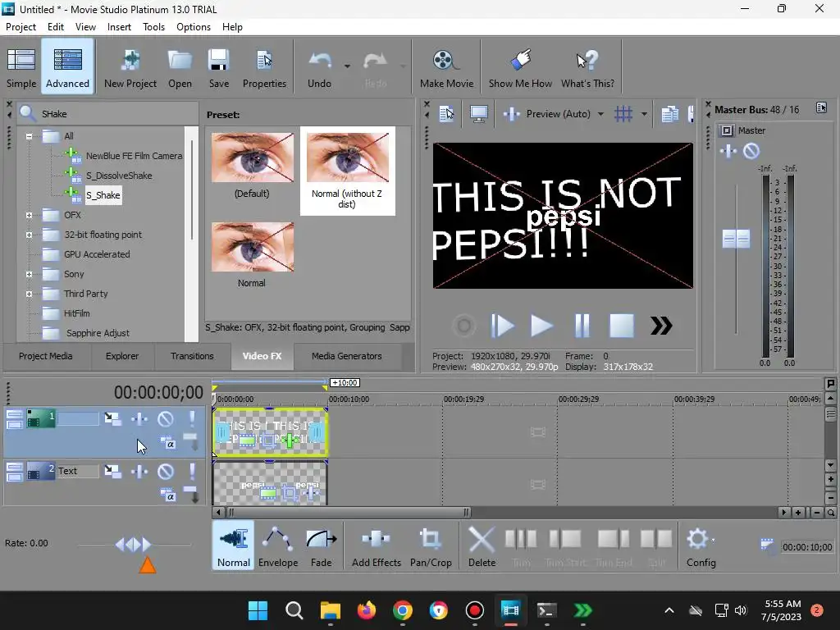Image resolution: width=840 pixels, height=630 pixels.
Task: Expand the OFX folder
Action: [x=29, y=216]
